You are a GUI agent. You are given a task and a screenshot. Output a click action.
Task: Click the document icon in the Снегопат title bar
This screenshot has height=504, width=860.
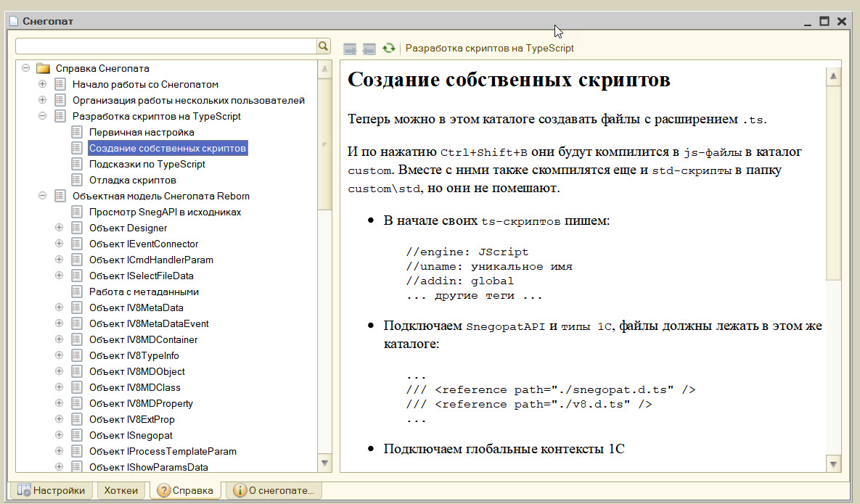pyautogui.click(x=14, y=21)
